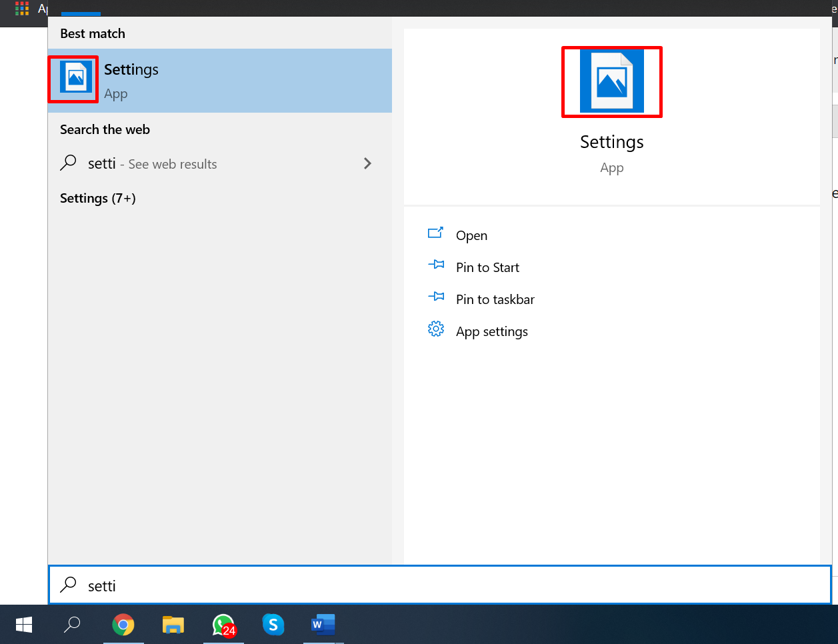838x644 pixels.
Task: Click the magnifier icon beside setti web result
Action: [x=69, y=163]
